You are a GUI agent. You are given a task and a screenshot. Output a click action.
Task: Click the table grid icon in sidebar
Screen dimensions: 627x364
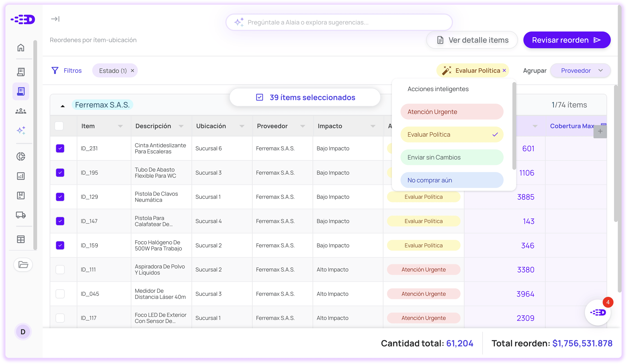point(21,239)
